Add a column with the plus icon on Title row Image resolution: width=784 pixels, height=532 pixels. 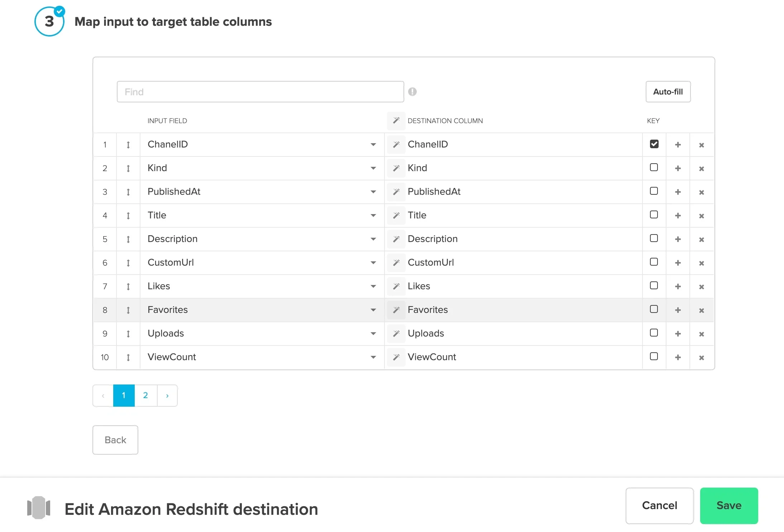678,216
